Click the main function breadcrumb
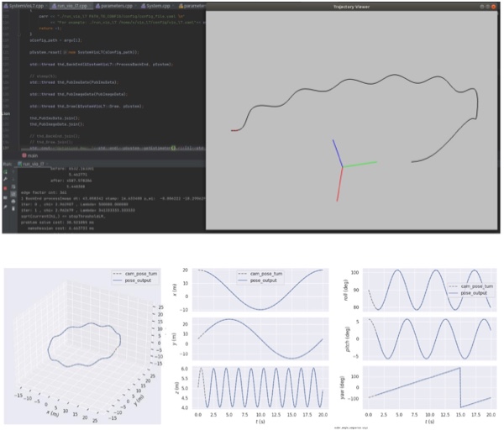 (30, 155)
